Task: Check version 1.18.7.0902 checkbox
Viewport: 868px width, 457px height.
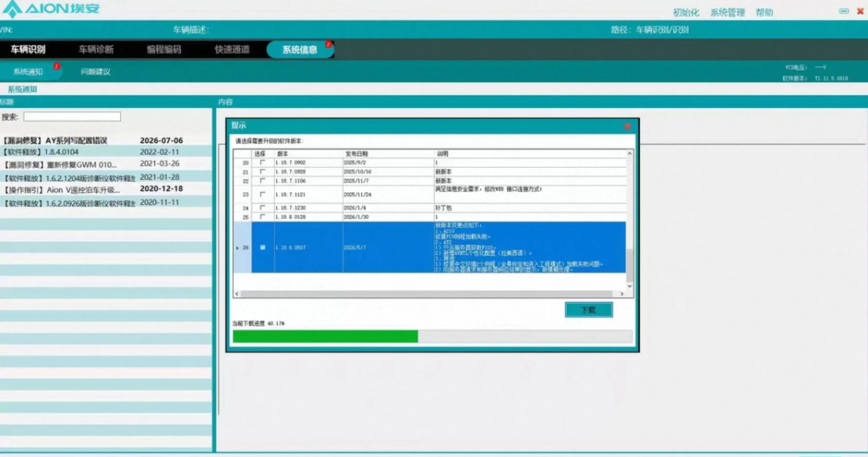Action: coord(263,162)
